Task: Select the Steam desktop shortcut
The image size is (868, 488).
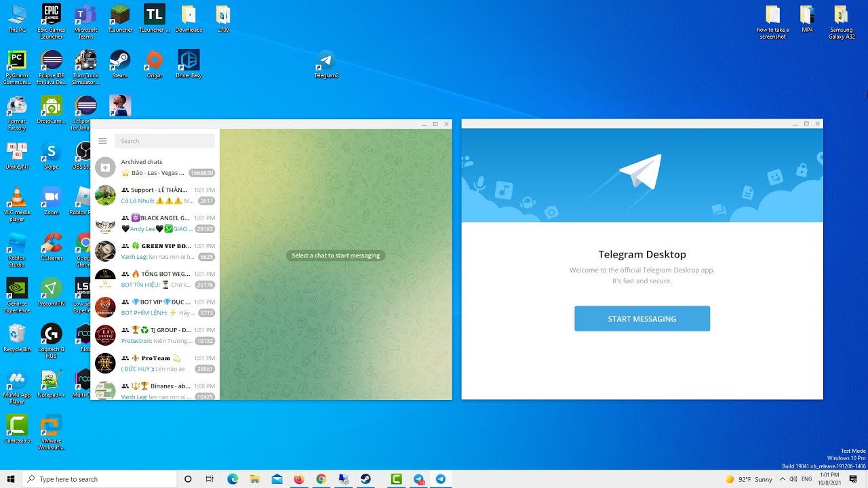Action: pos(120,64)
